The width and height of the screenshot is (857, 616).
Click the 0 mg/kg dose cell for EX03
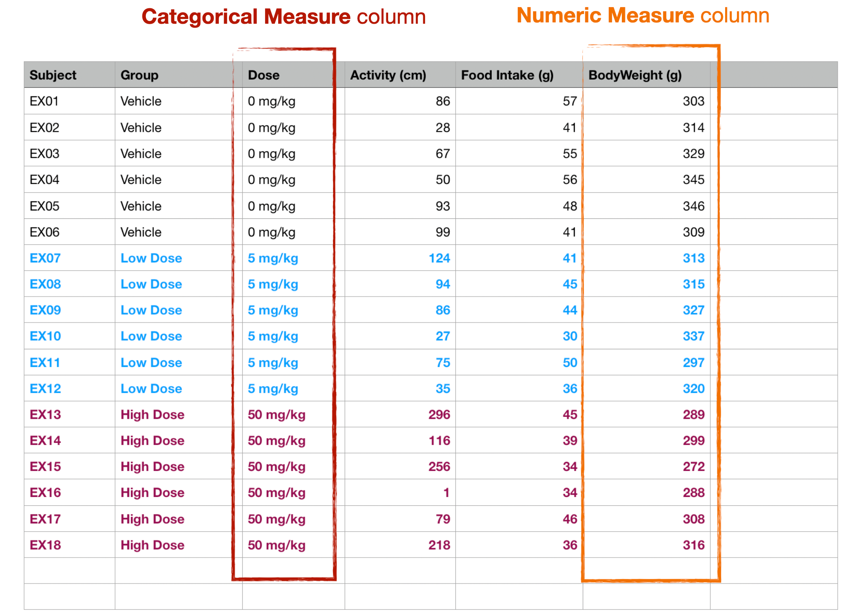coord(293,153)
